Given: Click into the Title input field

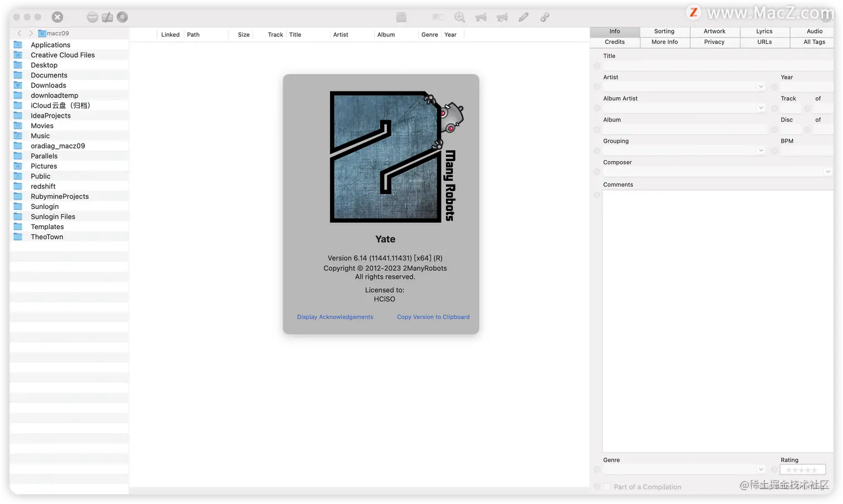Looking at the screenshot, I should (x=718, y=66).
